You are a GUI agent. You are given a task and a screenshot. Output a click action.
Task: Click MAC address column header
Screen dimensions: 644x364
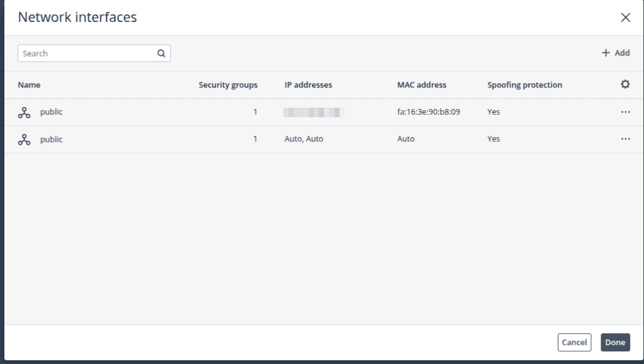click(x=422, y=85)
